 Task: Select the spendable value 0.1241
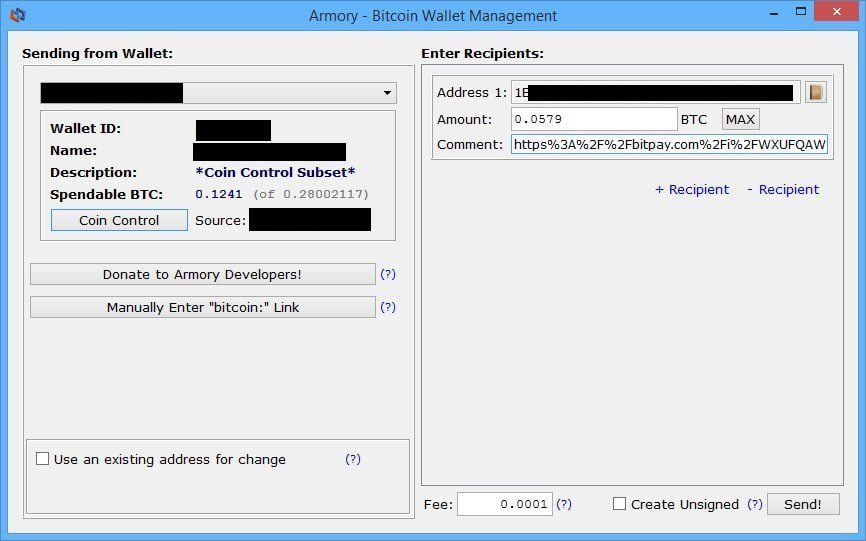click(x=219, y=194)
